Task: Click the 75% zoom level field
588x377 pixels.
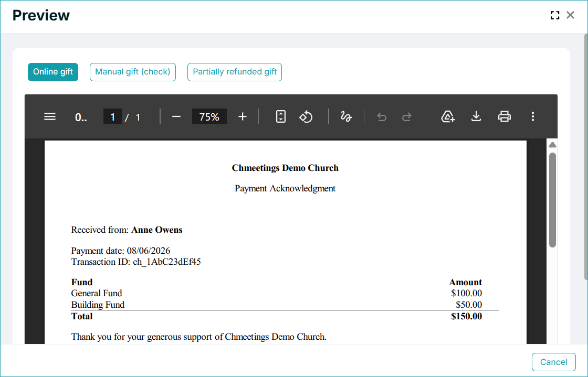Action: 209,117
